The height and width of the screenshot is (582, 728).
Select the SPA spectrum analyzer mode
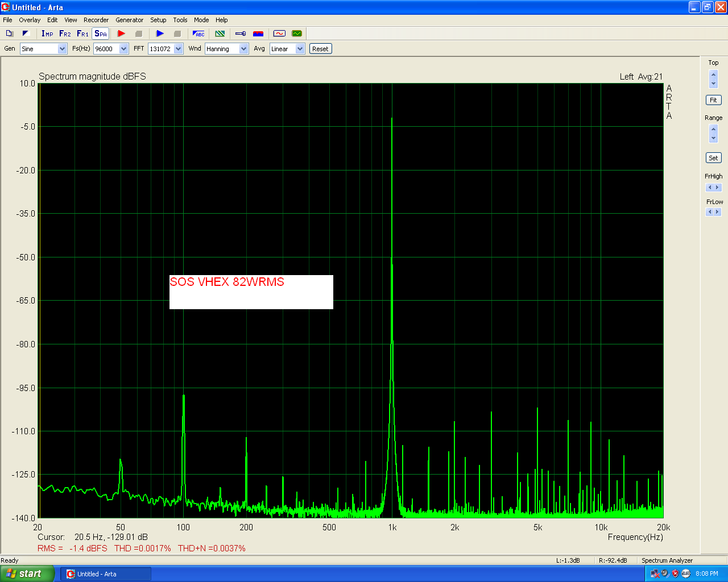point(101,34)
